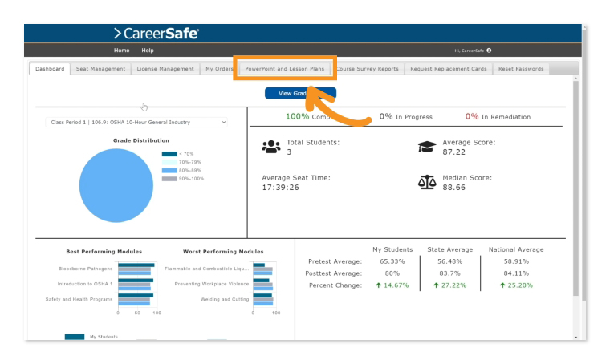Click the 0% In Remediation label

tap(498, 117)
